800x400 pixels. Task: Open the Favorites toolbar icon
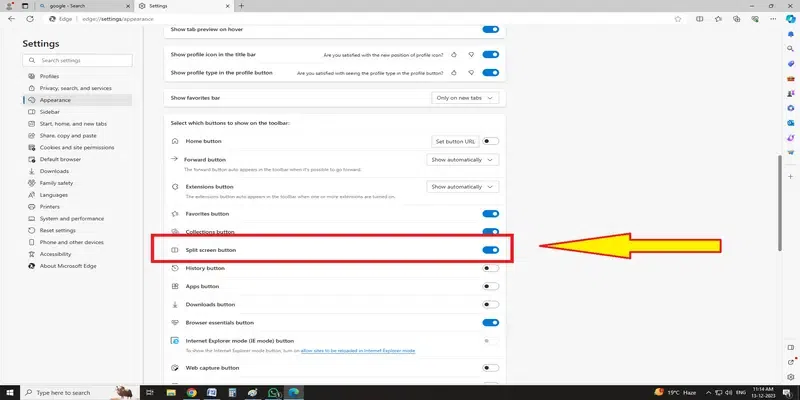[718, 19]
